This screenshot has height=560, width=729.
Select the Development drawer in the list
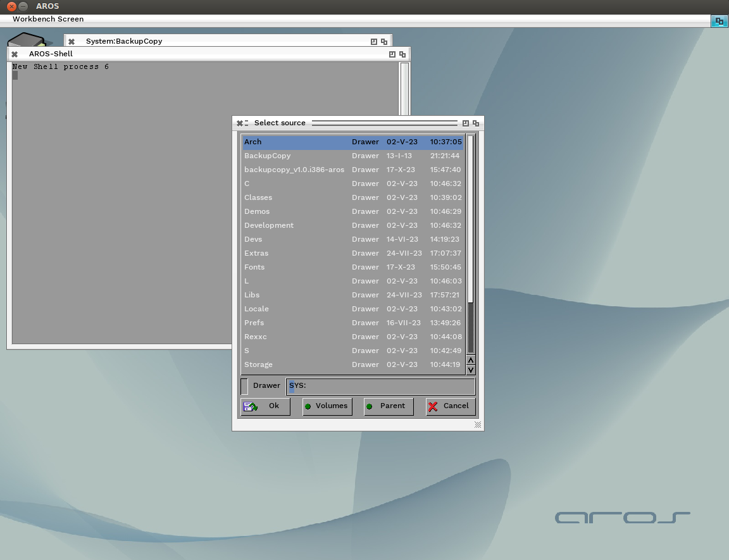pyautogui.click(x=353, y=225)
